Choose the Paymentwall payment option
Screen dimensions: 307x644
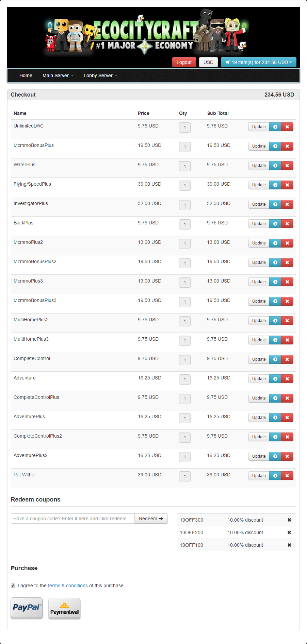coord(65,608)
